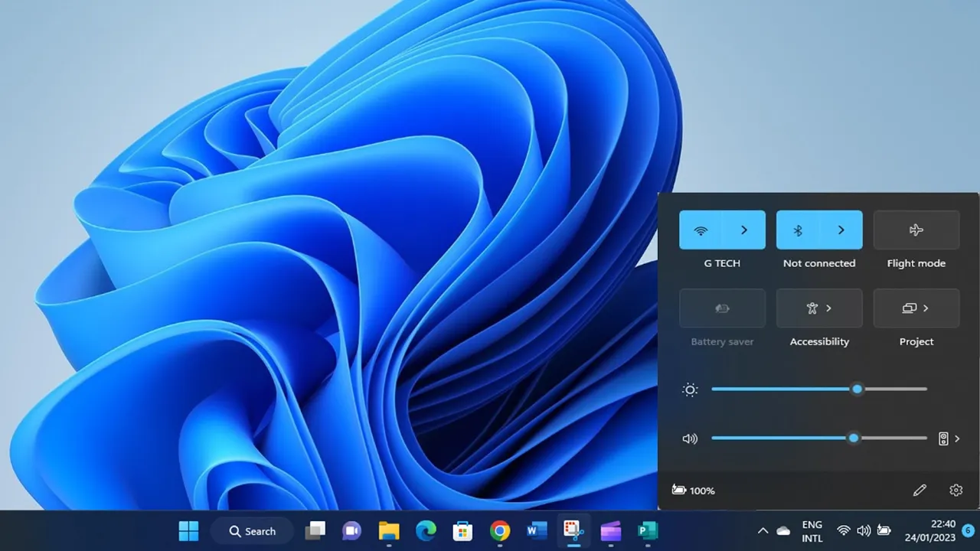
Task: Select a sound output device
Action: (x=949, y=439)
